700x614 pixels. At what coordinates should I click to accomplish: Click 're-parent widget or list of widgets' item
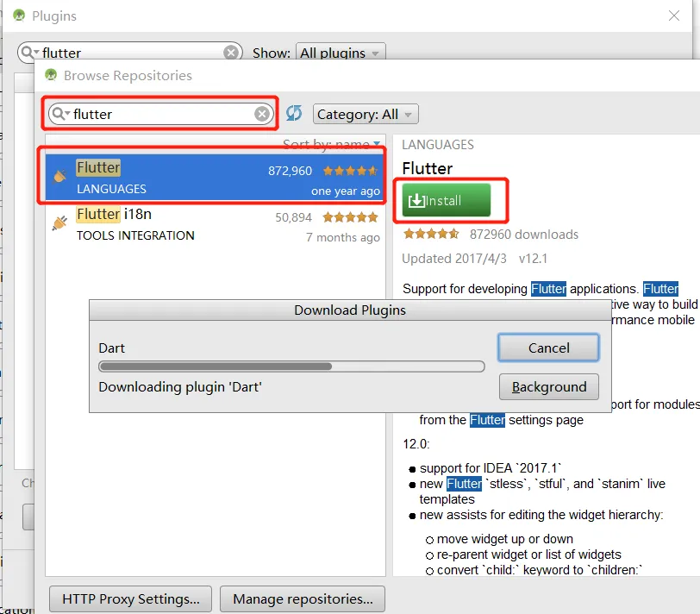(x=529, y=554)
